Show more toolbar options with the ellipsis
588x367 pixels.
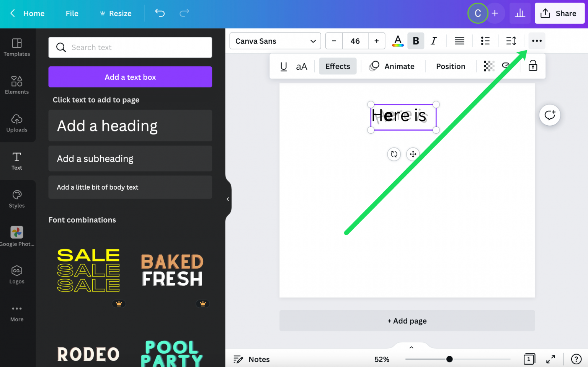coord(537,41)
